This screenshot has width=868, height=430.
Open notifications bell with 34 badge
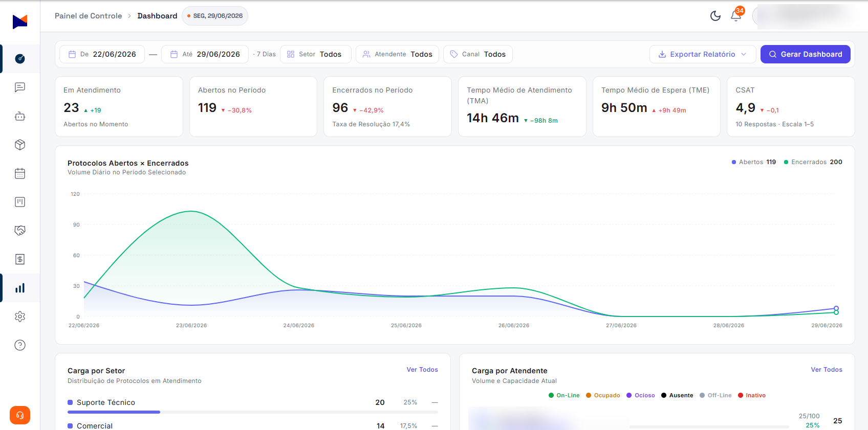(x=736, y=16)
